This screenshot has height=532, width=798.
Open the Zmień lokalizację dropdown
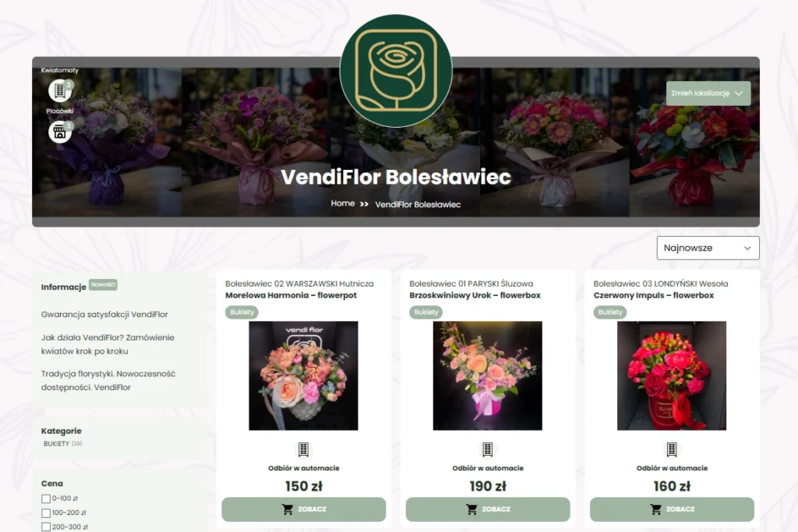coord(708,93)
